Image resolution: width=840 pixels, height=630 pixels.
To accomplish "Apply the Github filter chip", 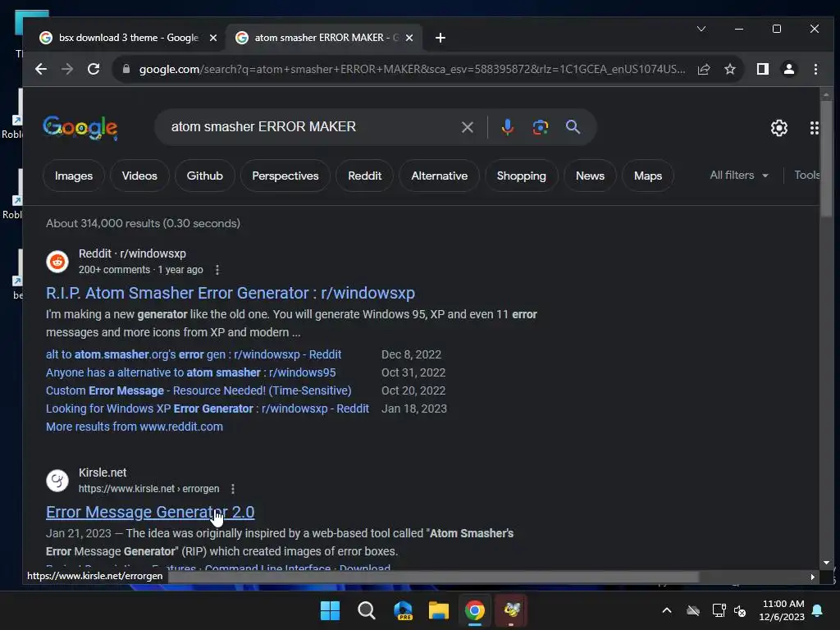I will pos(204,176).
